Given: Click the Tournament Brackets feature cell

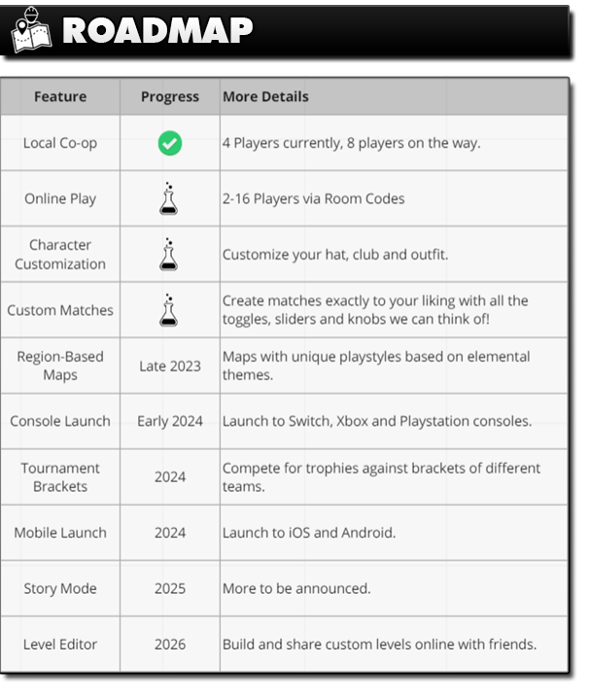Looking at the screenshot, I should [x=60, y=476].
